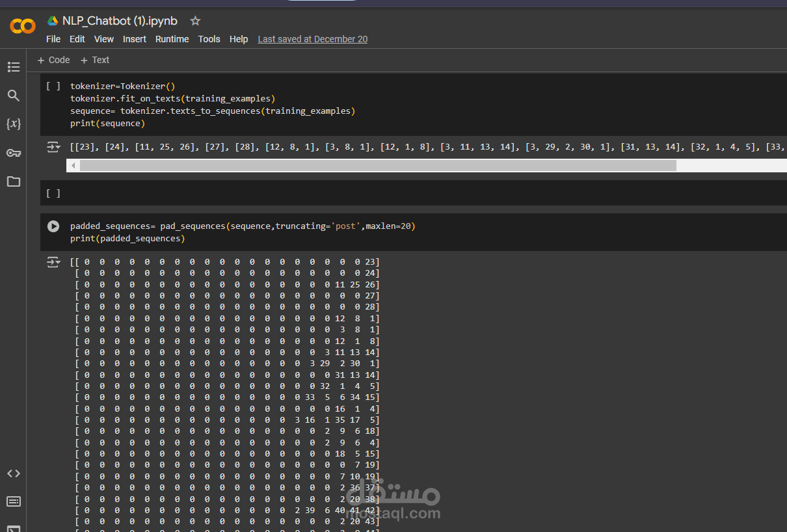787x532 pixels.
Task: Open the Runtime menu
Action: pyautogui.click(x=172, y=39)
